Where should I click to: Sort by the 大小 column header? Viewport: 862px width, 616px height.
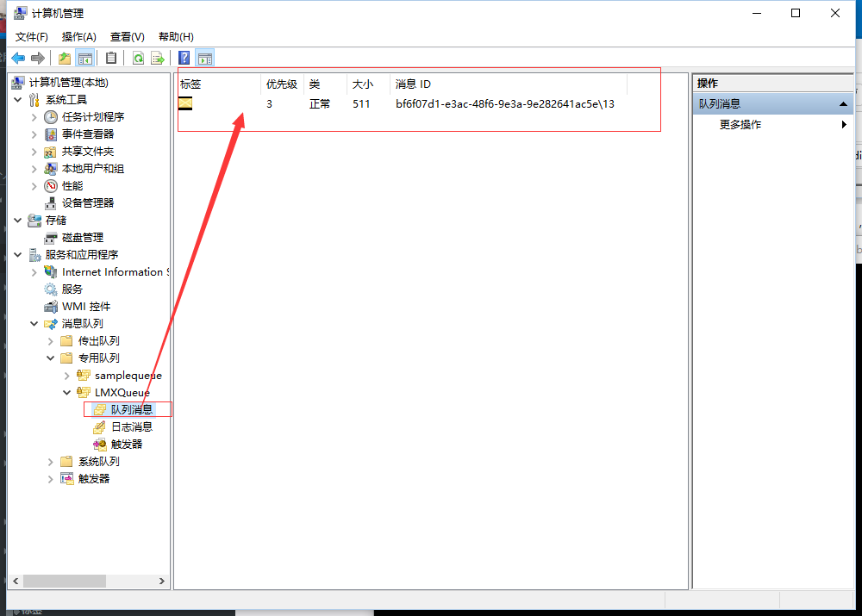[368, 84]
